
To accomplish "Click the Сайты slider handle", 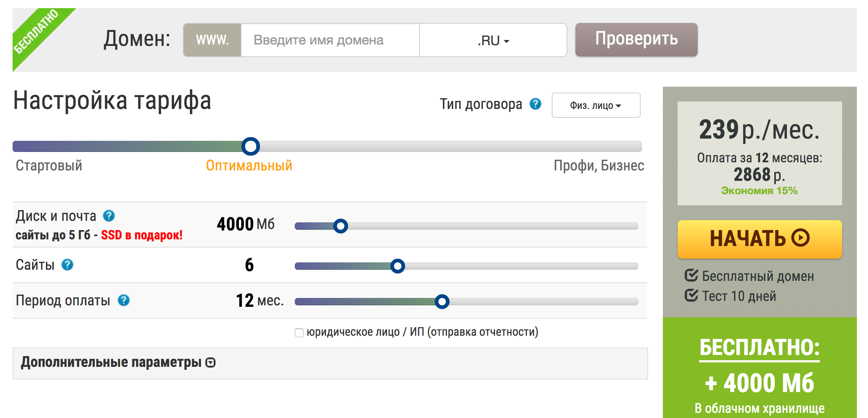I will click(398, 266).
